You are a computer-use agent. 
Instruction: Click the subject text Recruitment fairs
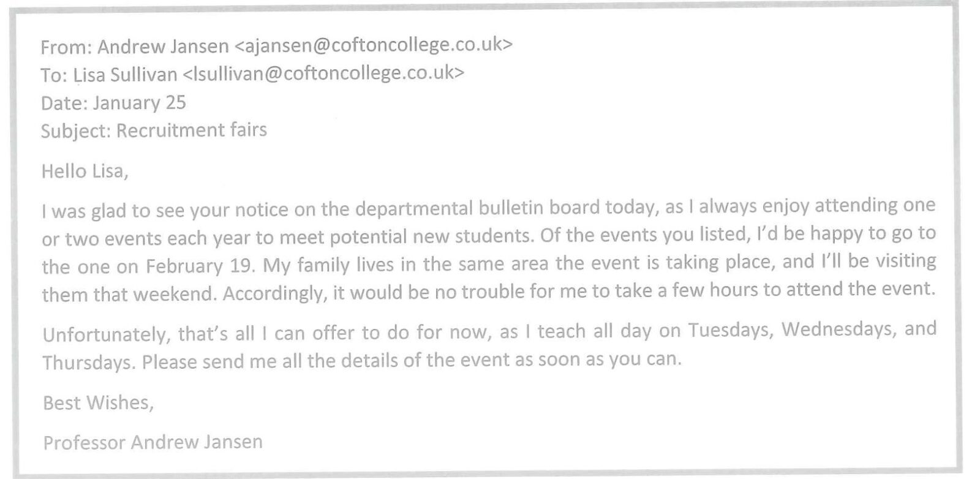(191, 130)
